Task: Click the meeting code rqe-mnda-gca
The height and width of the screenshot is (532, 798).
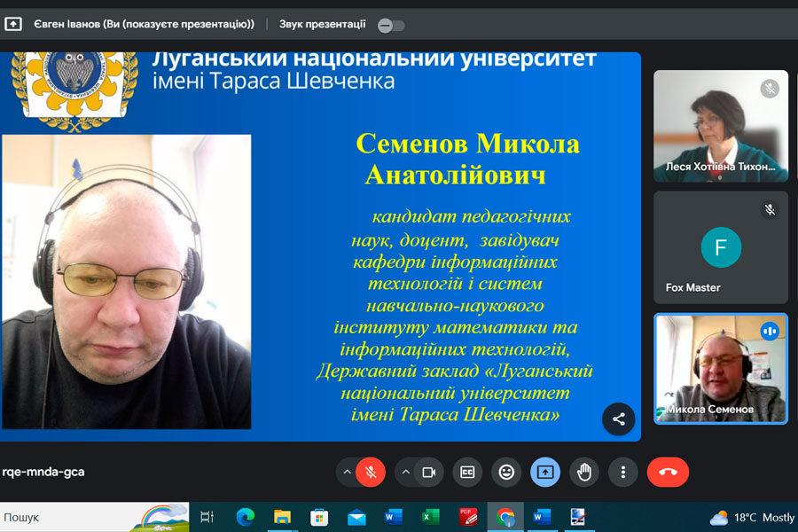Action: coord(43,472)
